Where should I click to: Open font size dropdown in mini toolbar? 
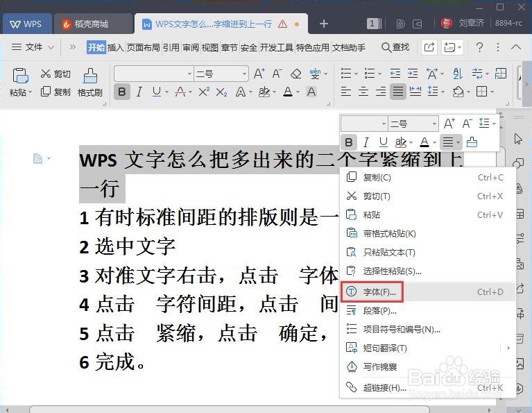[434, 124]
